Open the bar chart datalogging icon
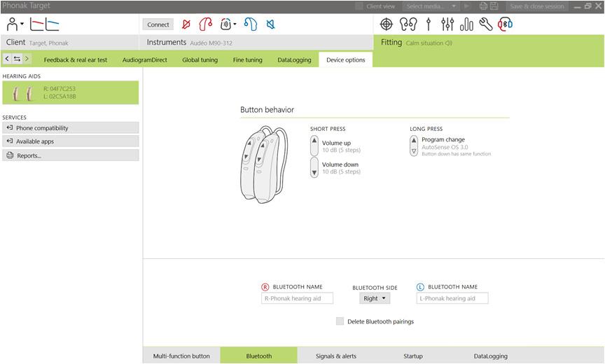Image resolution: width=605 pixels, height=364 pixels. tap(466, 24)
